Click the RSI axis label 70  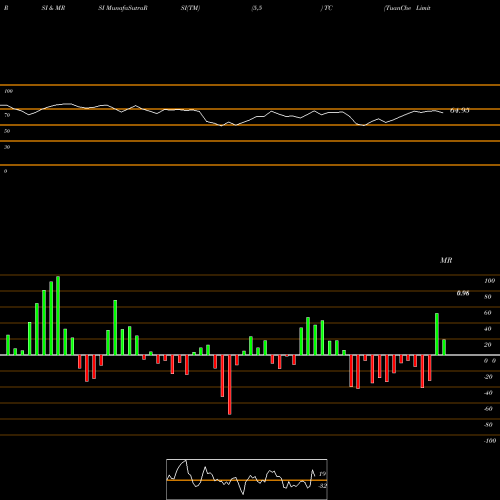[x=7, y=115]
